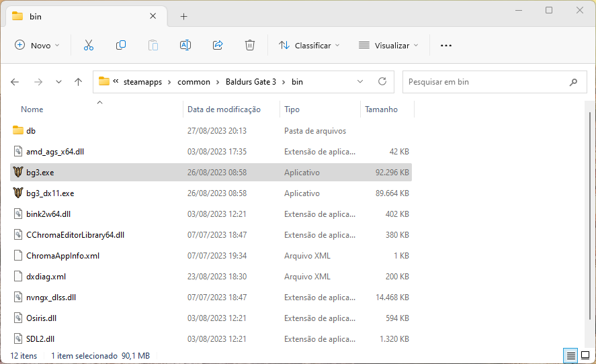Image resolution: width=596 pixels, height=364 pixels.
Task: Click the ChromaAppInfo.xml file icon
Action: (x=18, y=255)
